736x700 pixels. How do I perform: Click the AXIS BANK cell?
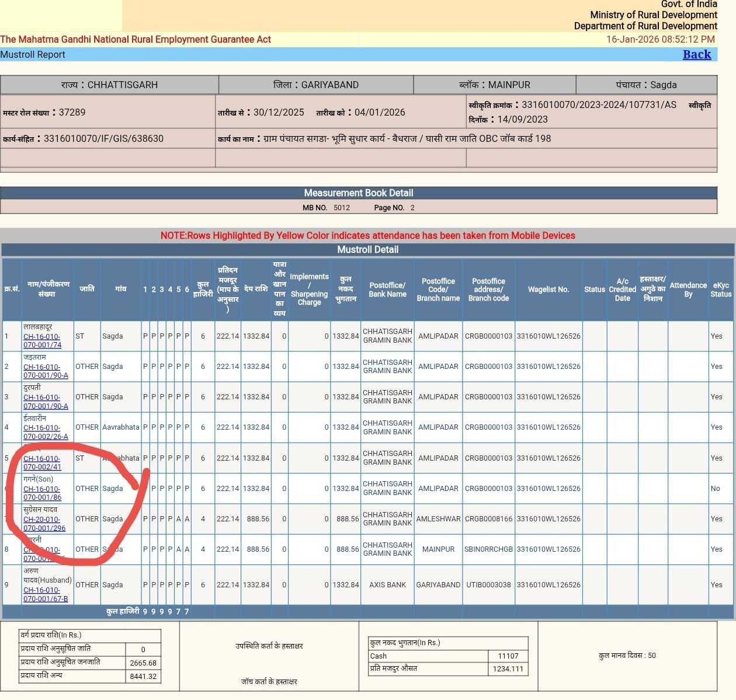point(387,584)
